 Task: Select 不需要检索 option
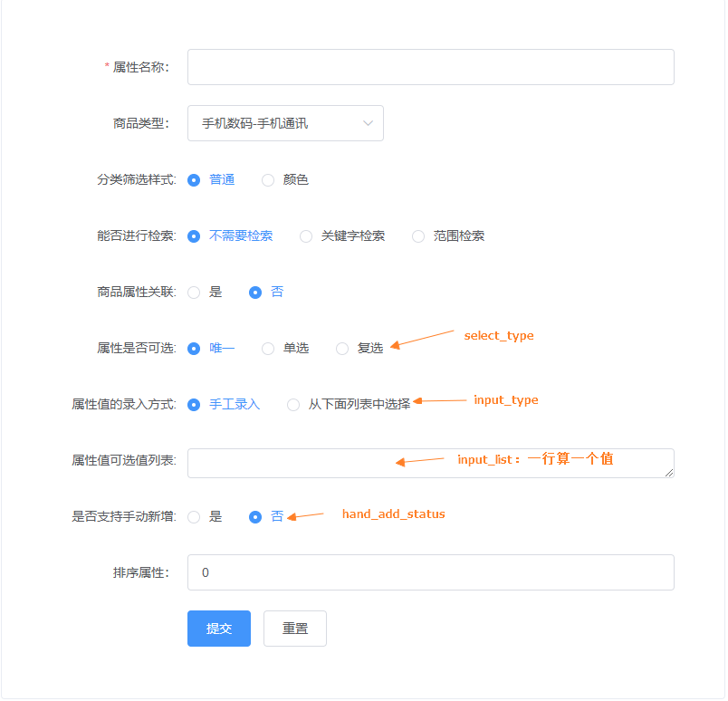[194, 235]
